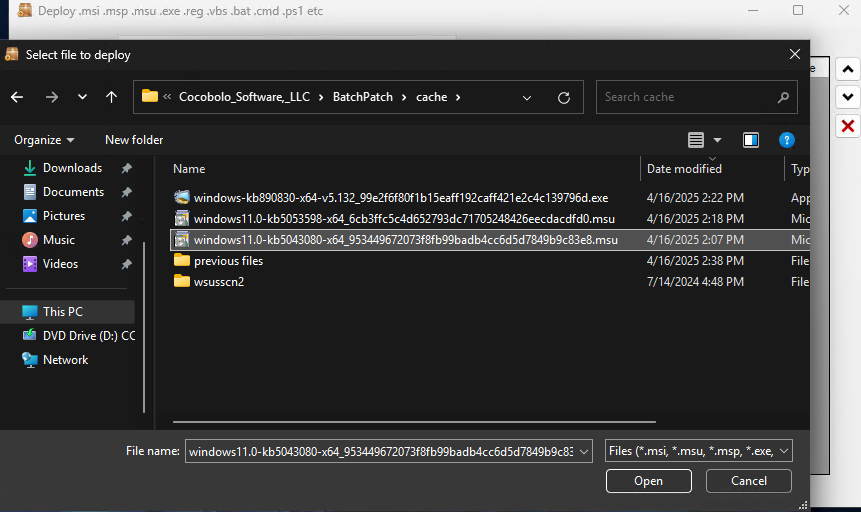The width and height of the screenshot is (861, 512).
Task: Select the previous files folder
Action: 228,261
